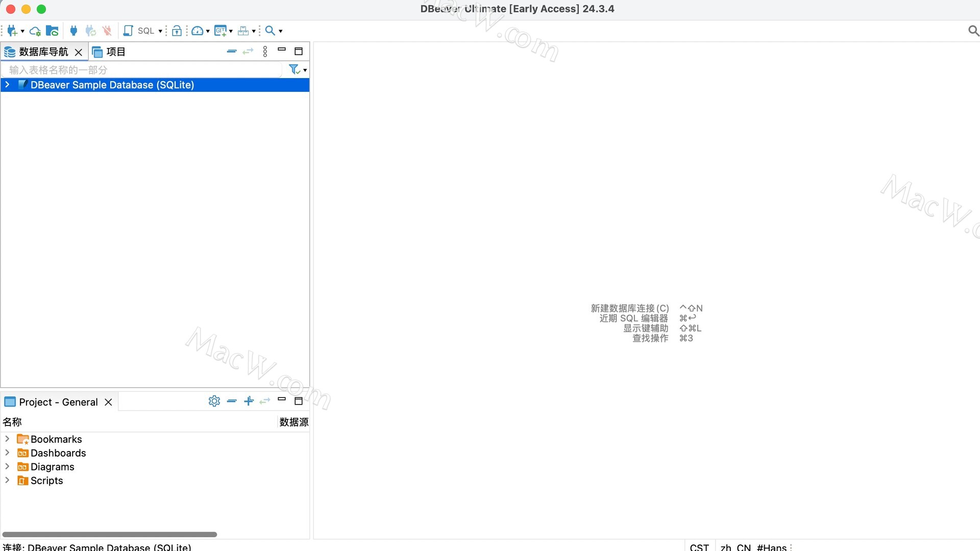Click the CST timezone status item
The height and width of the screenshot is (551, 980).
699,547
